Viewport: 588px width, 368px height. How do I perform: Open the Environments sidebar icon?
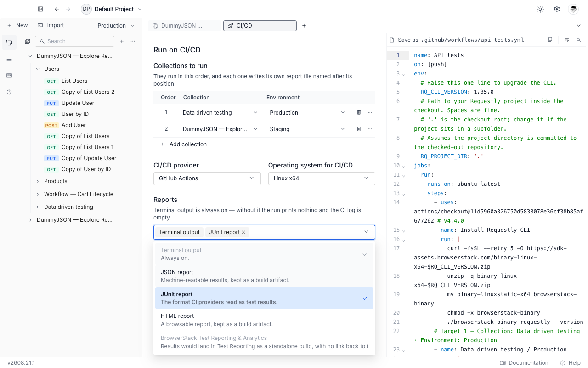(x=9, y=59)
